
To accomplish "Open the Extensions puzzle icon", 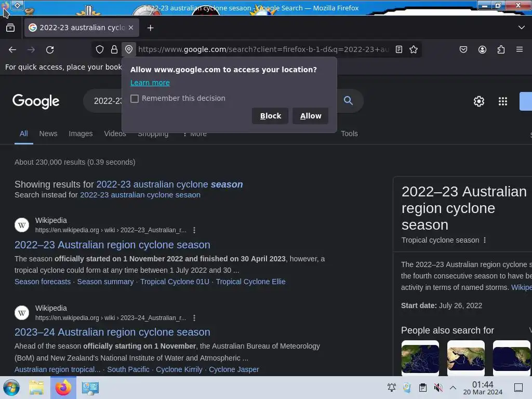I will click(x=501, y=49).
